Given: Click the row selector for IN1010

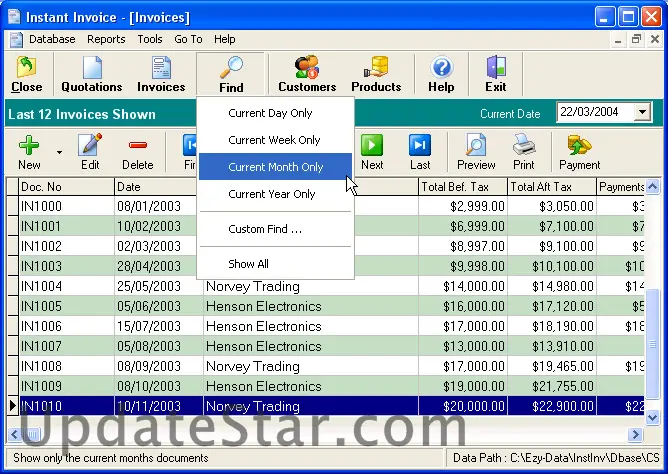Looking at the screenshot, I should click(x=13, y=406).
